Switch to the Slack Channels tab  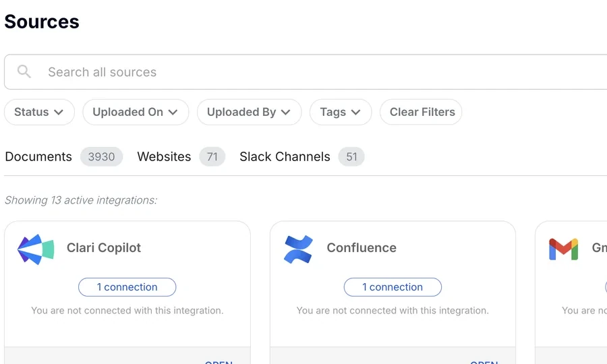pyautogui.click(x=285, y=156)
